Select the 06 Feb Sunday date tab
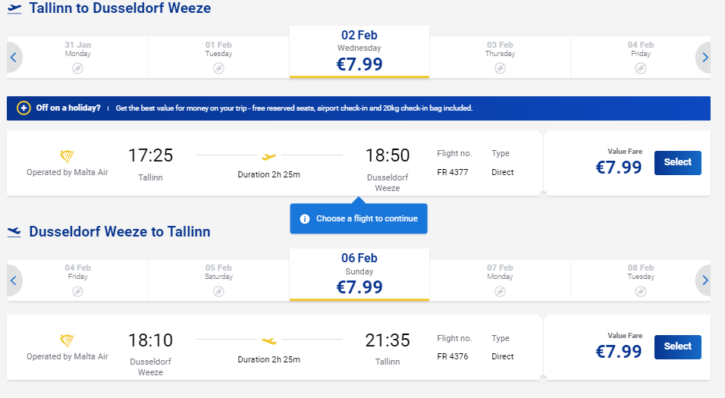 pyautogui.click(x=359, y=275)
